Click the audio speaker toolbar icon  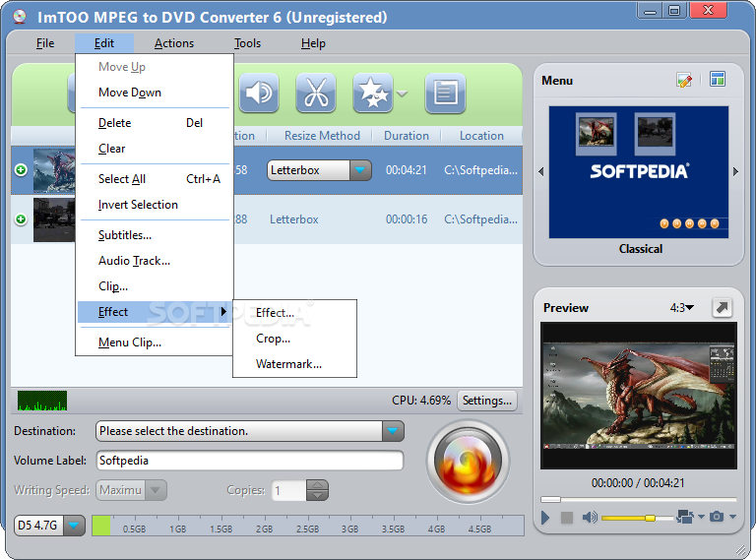point(259,93)
